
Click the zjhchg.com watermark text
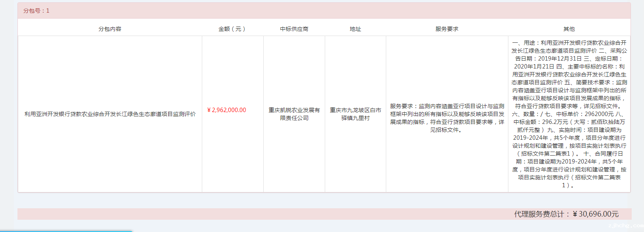(x=625, y=226)
